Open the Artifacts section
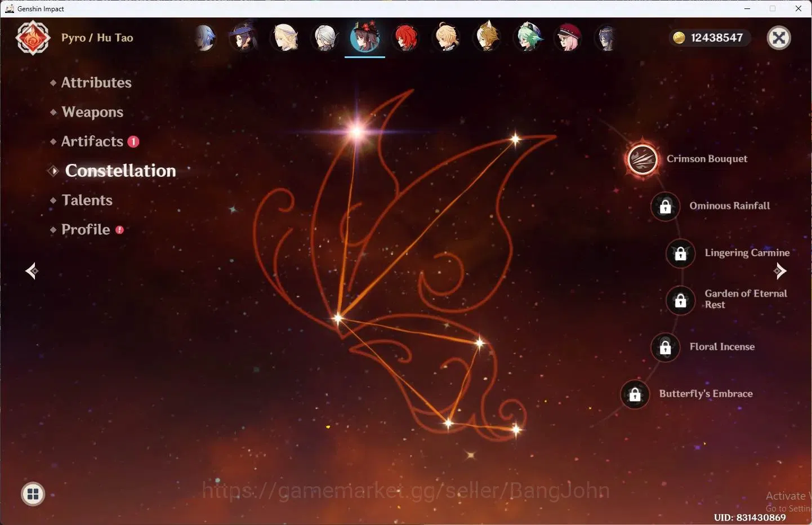The height and width of the screenshot is (525, 812). pyautogui.click(x=92, y=141)
